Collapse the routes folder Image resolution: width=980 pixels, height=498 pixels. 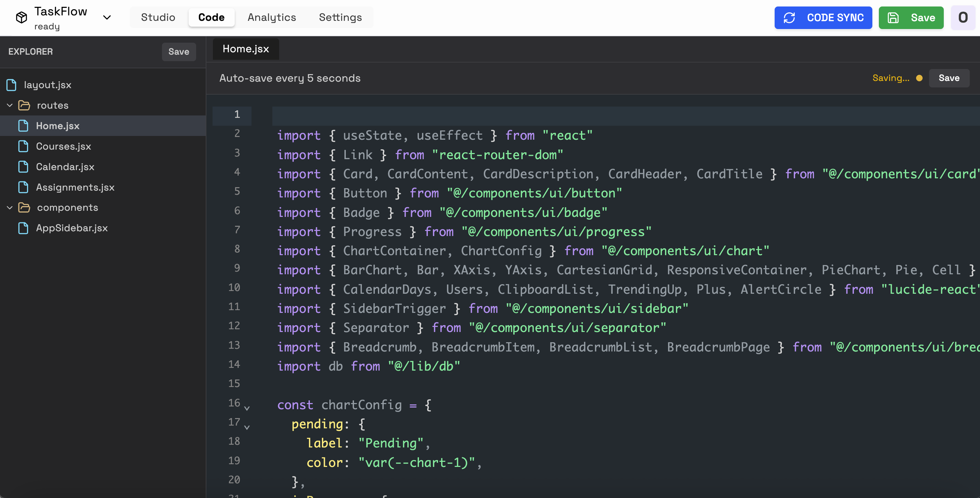pyautogui.click(x=9, y=105)
